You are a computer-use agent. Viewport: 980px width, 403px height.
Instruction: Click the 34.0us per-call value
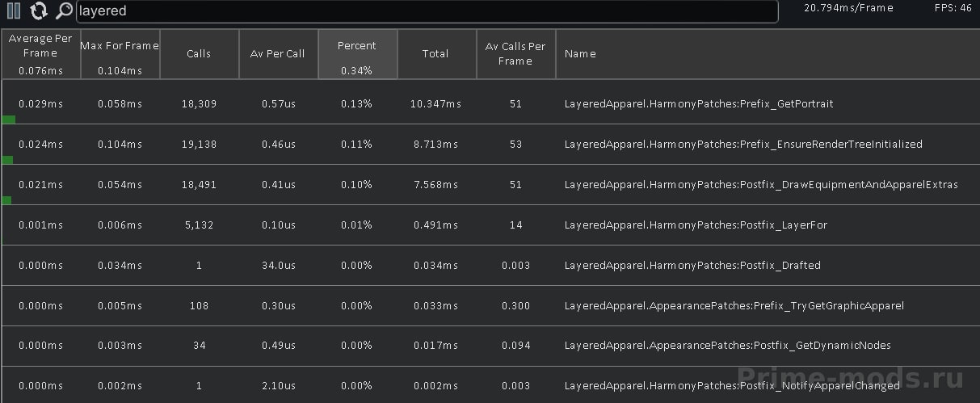tap(278, 266)
